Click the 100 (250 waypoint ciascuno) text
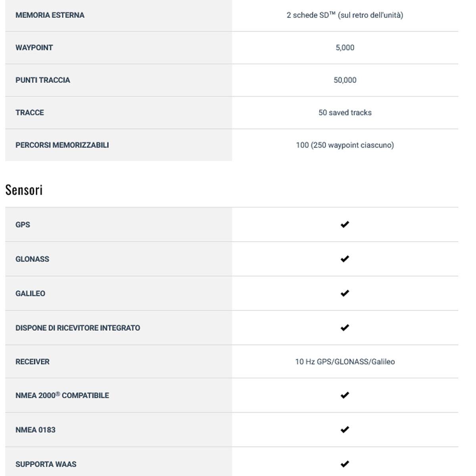Viewport: 476px width, 476px height. pyautogui.click(x=345, y=145)
